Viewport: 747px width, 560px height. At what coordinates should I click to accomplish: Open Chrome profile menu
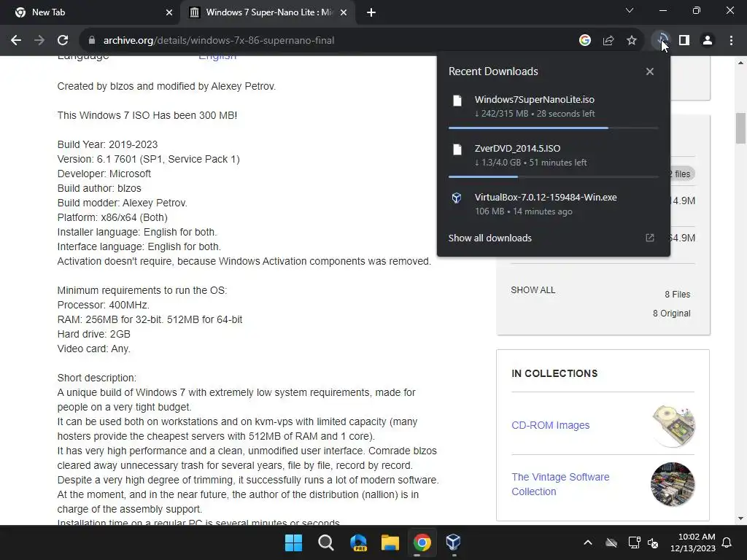[708, 41]
